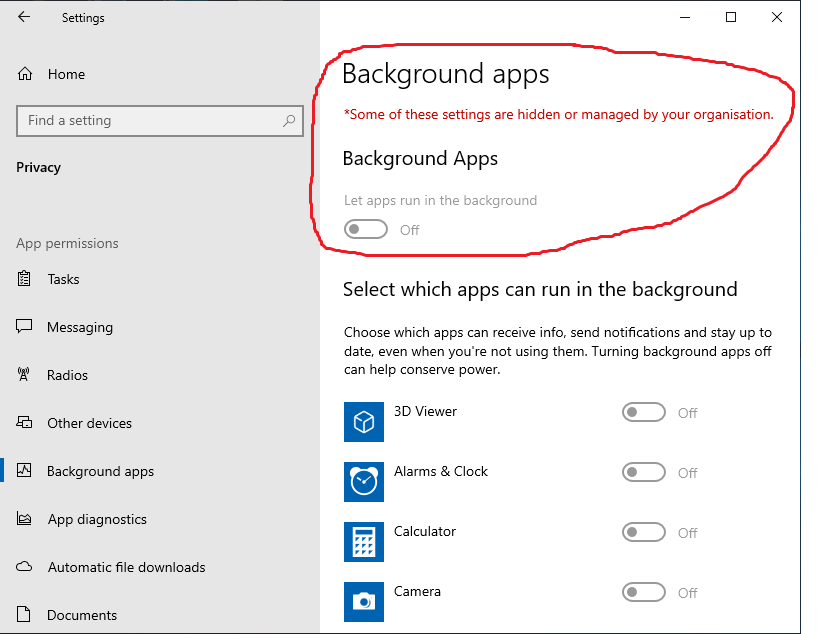Viewport: 819px width, 634px height.
Task: Maximize the Settings window
Action: coord(731,17)
